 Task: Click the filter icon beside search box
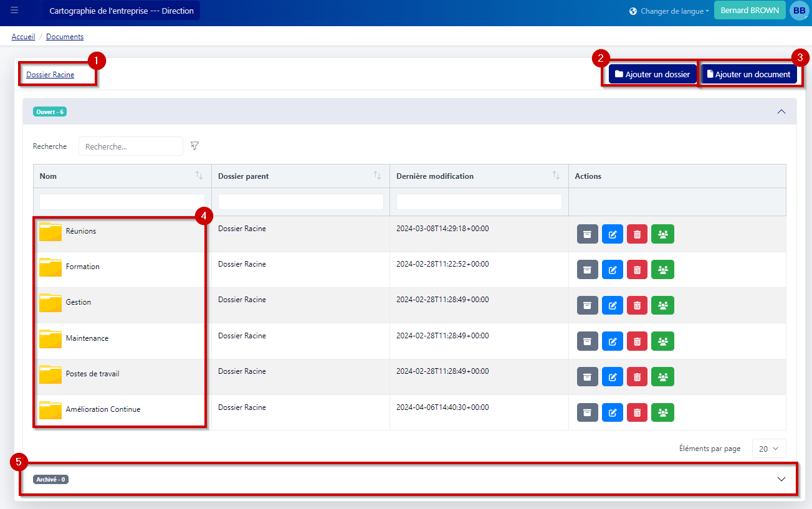pos(195,146)
